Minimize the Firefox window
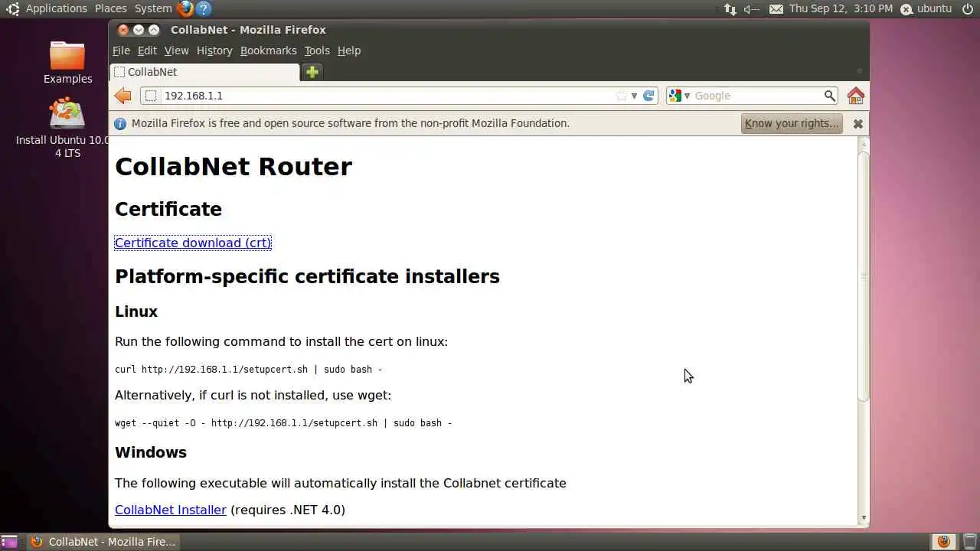Viewport: 980px width, 551px height. 139,30
